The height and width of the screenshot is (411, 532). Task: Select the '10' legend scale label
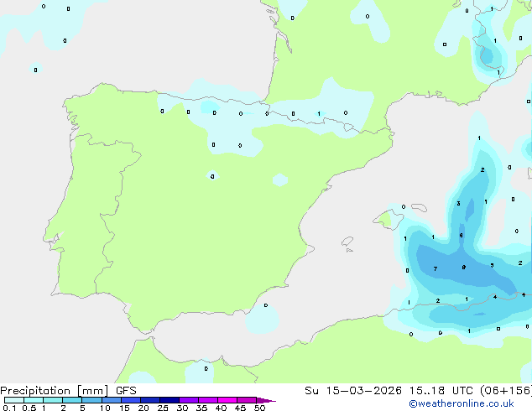[105, 408]
